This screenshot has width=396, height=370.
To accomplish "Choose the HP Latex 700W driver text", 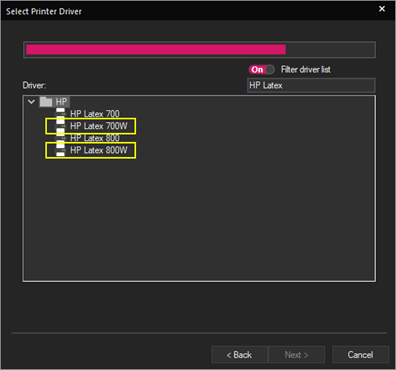I will pos(99,126).
